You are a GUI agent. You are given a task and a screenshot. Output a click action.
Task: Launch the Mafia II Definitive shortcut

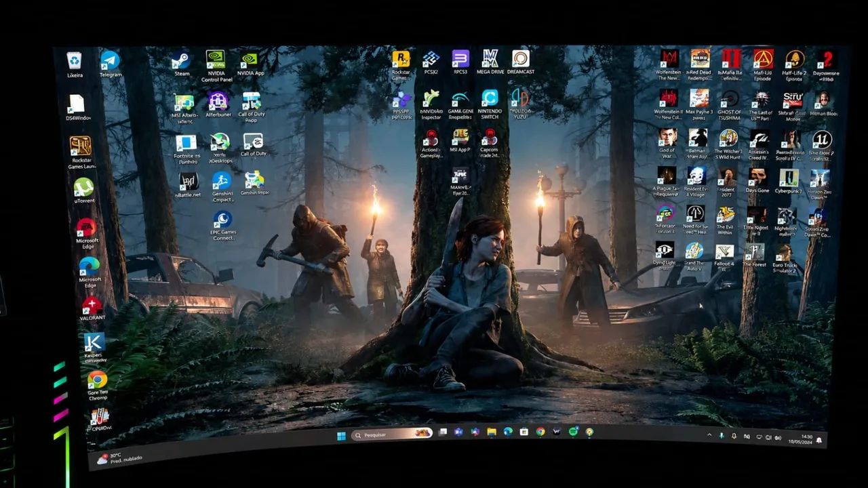pyautogui.click(x=731, y=64)
